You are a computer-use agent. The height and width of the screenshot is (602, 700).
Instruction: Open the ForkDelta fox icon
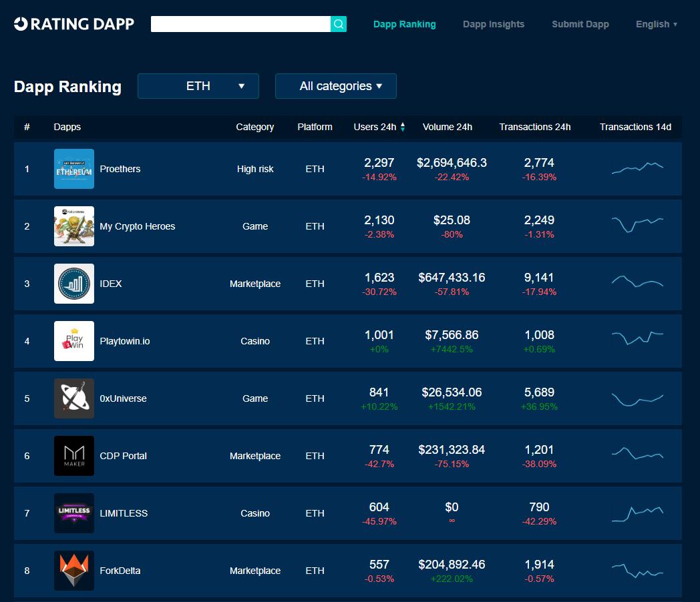click(x=74, y=571)
